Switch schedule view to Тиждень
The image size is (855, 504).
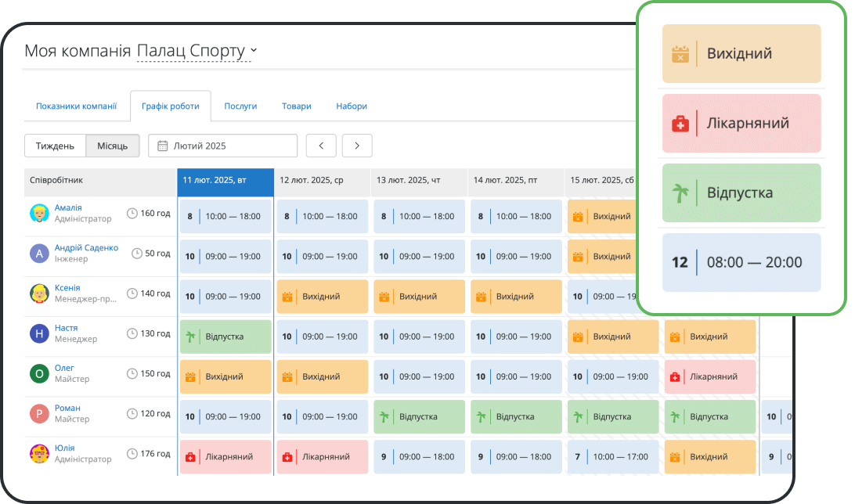55,146
